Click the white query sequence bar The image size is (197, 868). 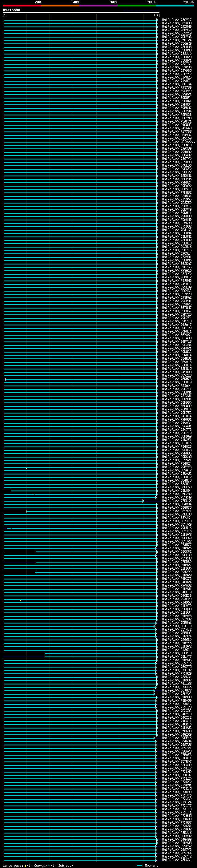coord(81,12)
